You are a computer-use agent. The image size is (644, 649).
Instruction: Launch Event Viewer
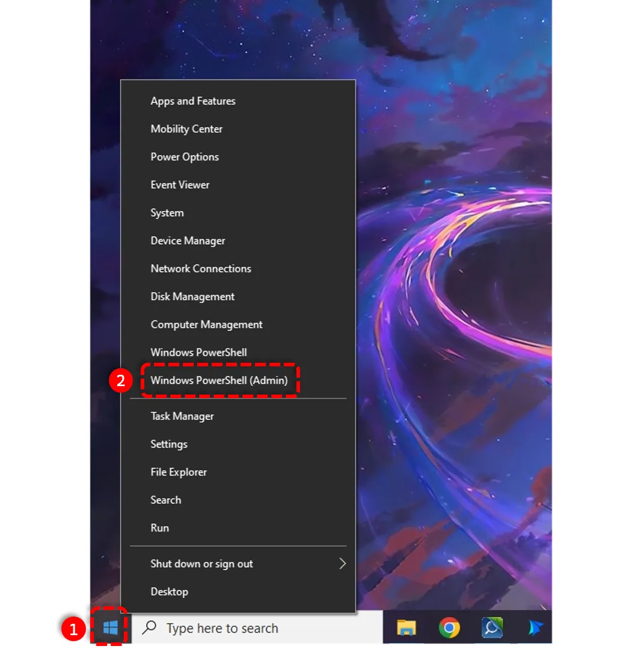click(238, 185)
